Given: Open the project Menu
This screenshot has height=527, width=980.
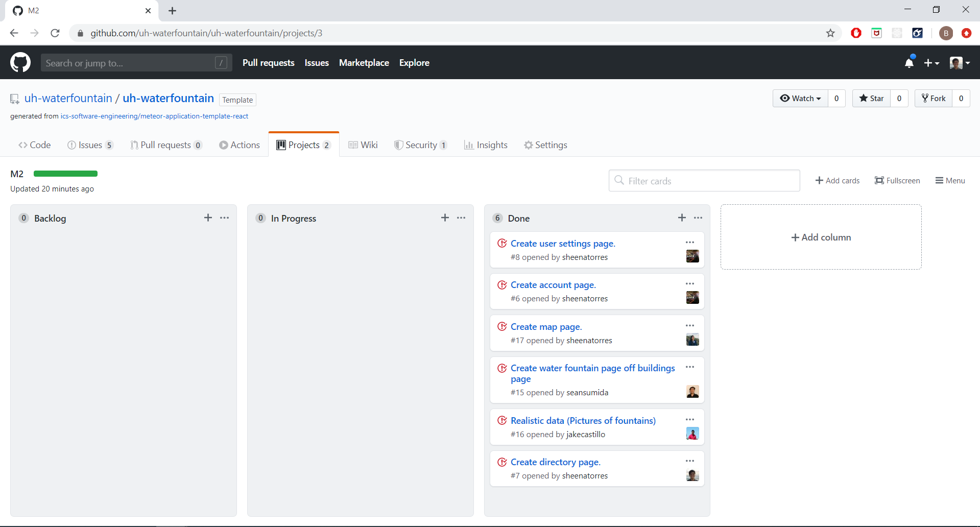Looking at the screenshot, I should tap(950, 181).
